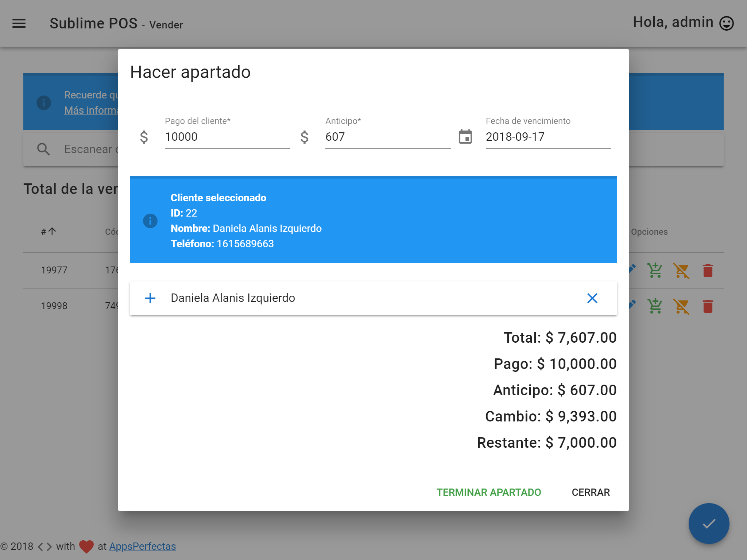Screen dimensions: 747x560
Task: Click the search magnifier icon
Action: (43, 149)
